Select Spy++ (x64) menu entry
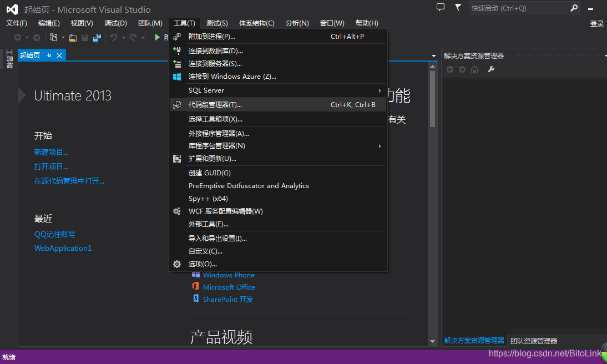The width and height of the screenshot is (607, 364). click(278, 199)
